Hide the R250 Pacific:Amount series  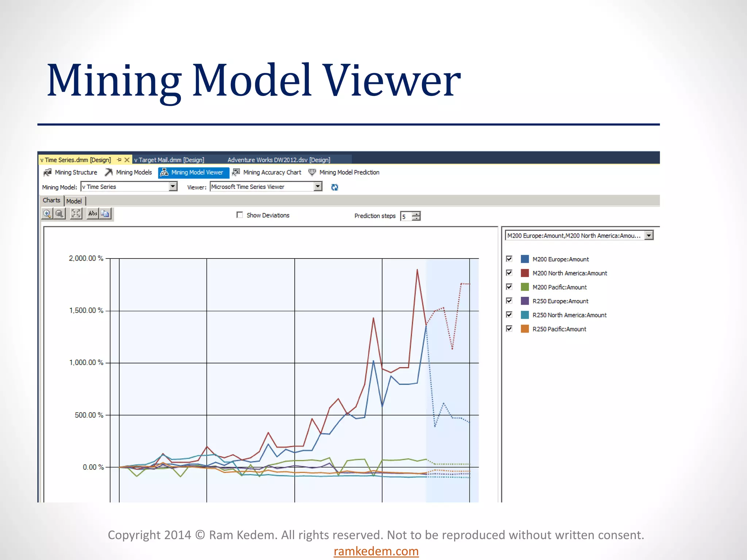click(509, 329)
